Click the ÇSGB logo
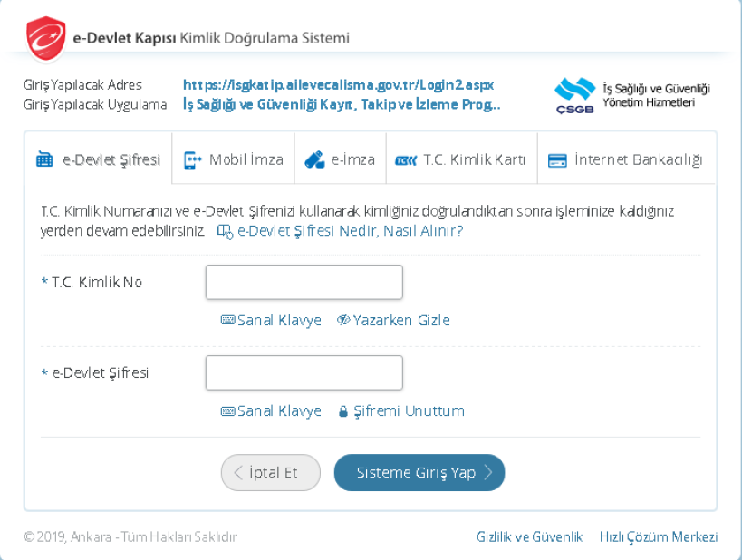The width and height of the screenshot is (742, 560). (575, 96)
